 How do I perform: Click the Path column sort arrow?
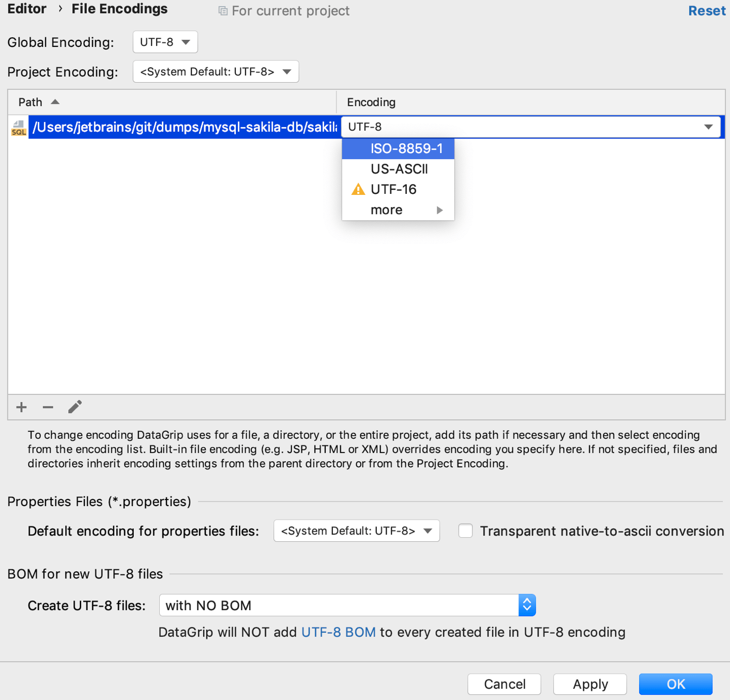coord(55,102)
